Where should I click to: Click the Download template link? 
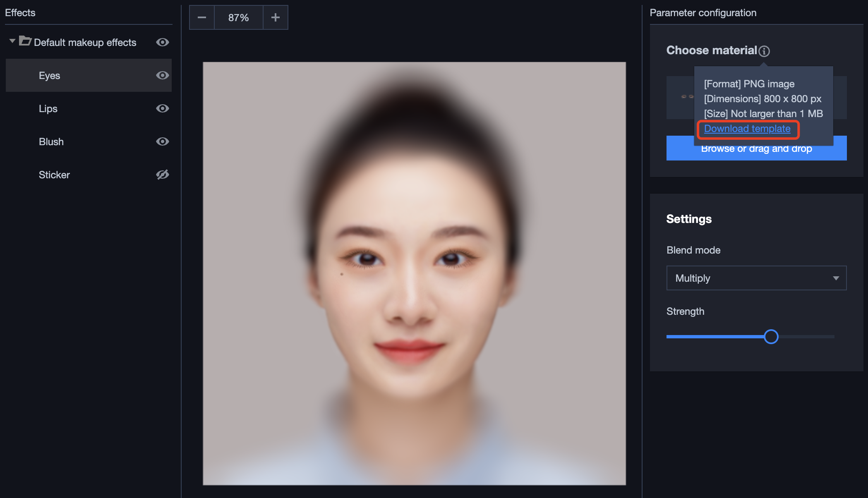747,129
